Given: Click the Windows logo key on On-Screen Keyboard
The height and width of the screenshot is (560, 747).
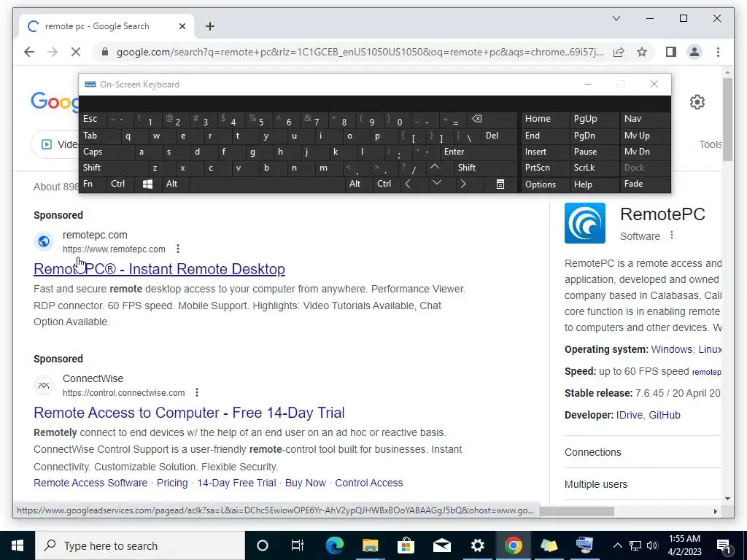Looking at the screenshot, I should point(147,184).
